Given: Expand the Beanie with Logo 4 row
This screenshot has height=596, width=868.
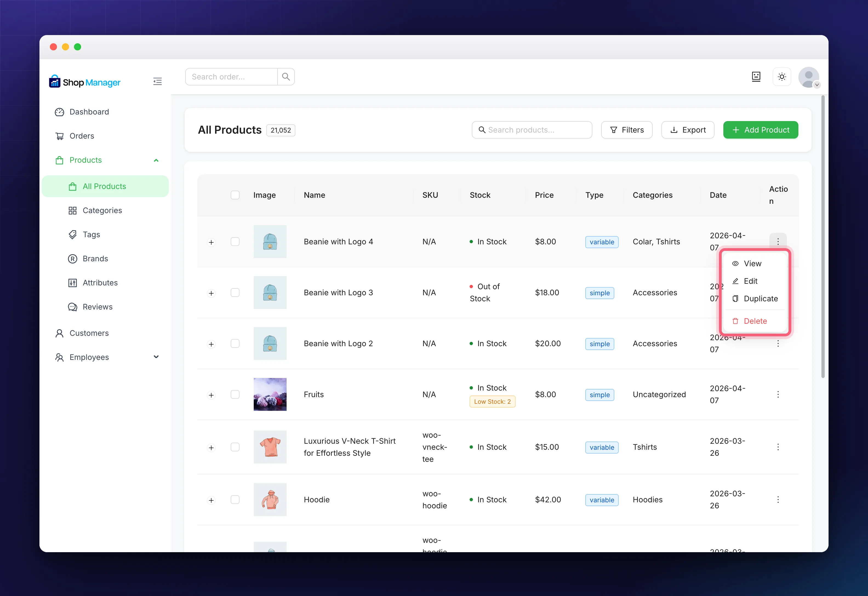Looking at the screenshot, I should pos(212,242).
